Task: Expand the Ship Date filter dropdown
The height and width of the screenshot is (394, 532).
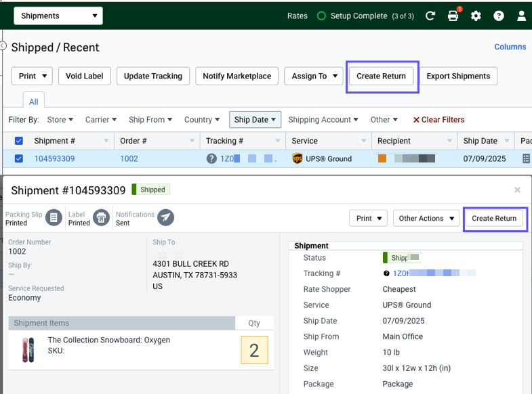Action: (x=255, y=120)
